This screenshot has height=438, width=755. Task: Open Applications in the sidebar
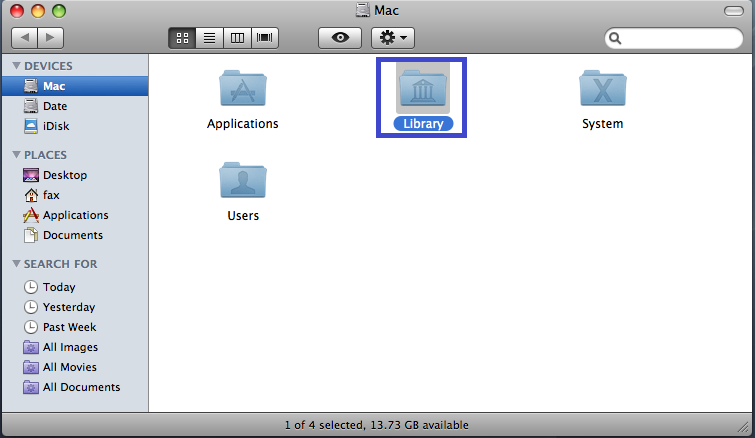(x=75, y=215)
